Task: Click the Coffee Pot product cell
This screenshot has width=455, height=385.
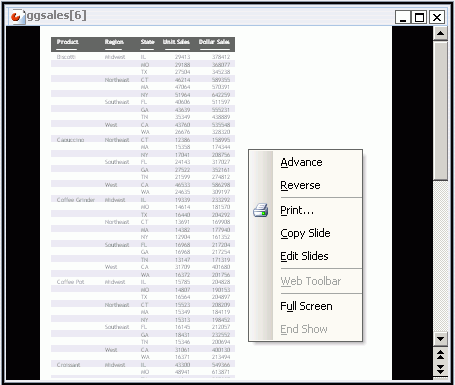Action: click(x=70, y=282)
